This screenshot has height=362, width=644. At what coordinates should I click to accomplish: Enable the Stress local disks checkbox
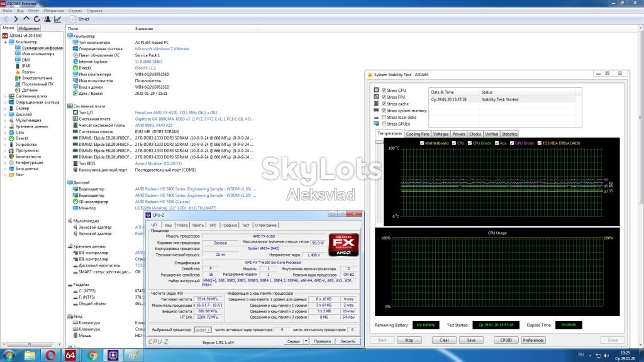(384, 118)
